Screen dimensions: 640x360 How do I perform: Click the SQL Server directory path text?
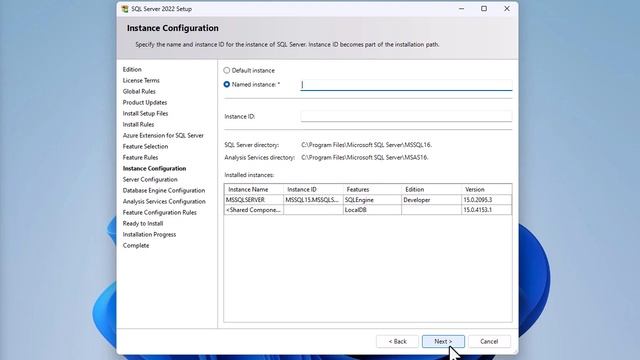pyautogui.click(x=367, y=145)
